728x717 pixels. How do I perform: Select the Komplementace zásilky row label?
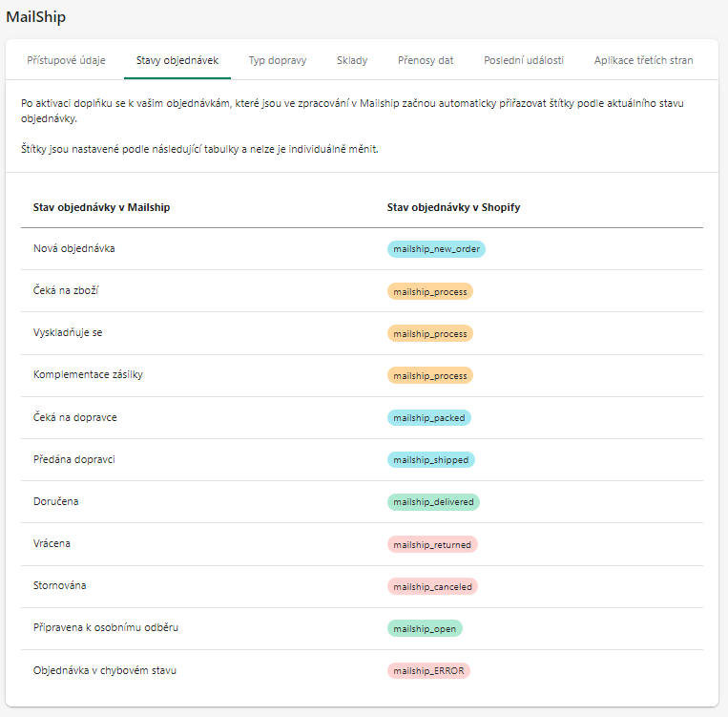coord(88,374)
